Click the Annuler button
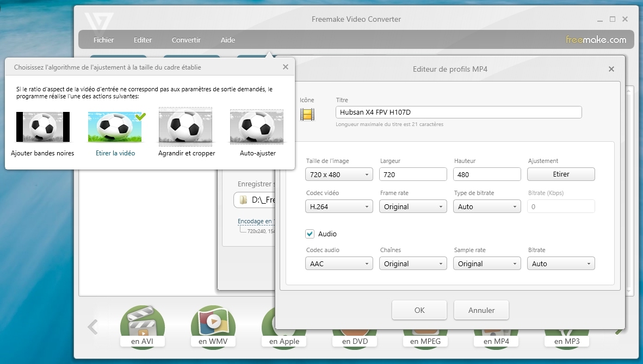 (481, 310)
